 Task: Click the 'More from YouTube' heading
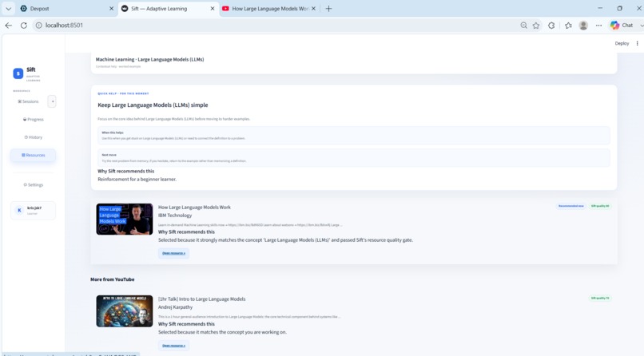click(x=113, y=279)
